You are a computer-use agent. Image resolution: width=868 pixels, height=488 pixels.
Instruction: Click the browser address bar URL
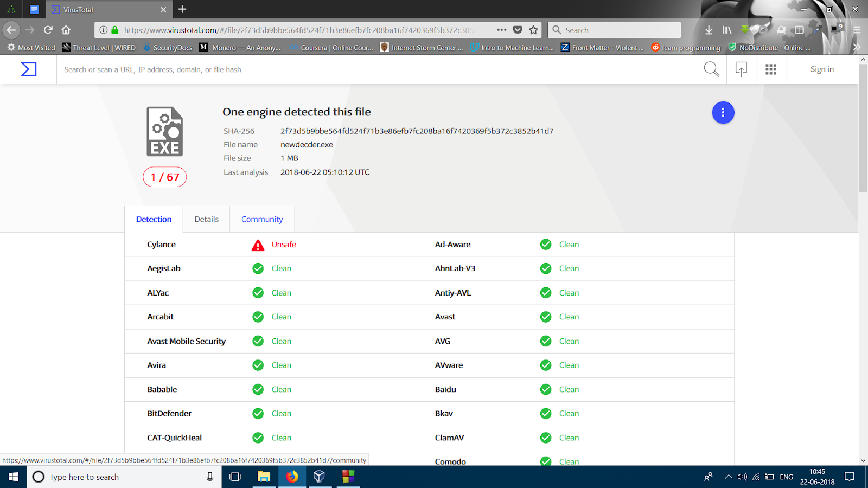click(x=300, y=30)
